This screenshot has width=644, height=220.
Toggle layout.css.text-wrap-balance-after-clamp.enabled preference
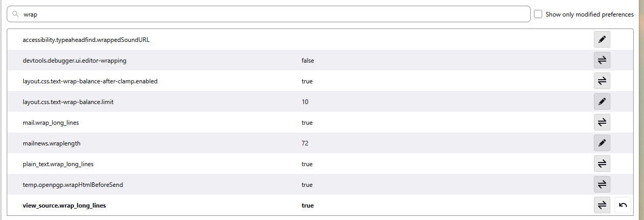coord(602,81)
